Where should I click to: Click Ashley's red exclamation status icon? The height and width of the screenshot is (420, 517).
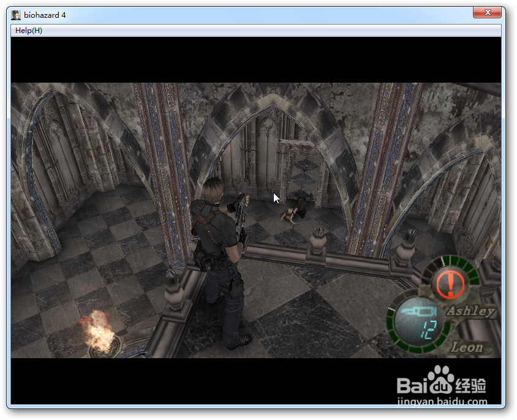(450, 283)
